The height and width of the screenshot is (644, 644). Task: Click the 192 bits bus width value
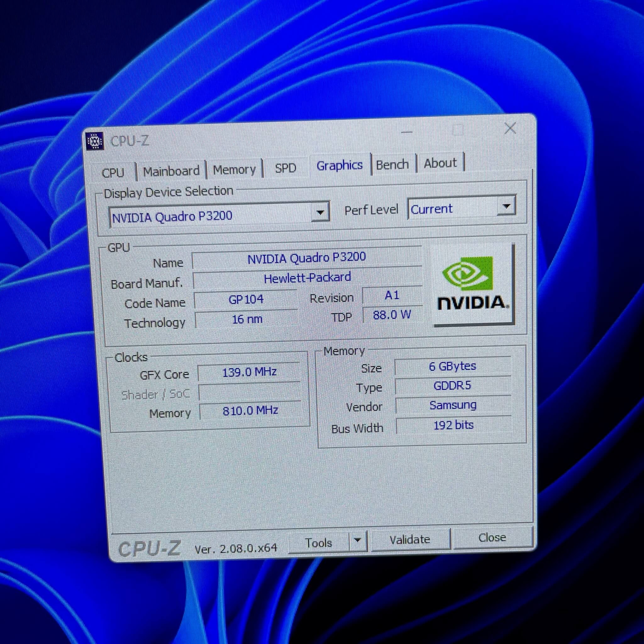[x=453, y=425]
